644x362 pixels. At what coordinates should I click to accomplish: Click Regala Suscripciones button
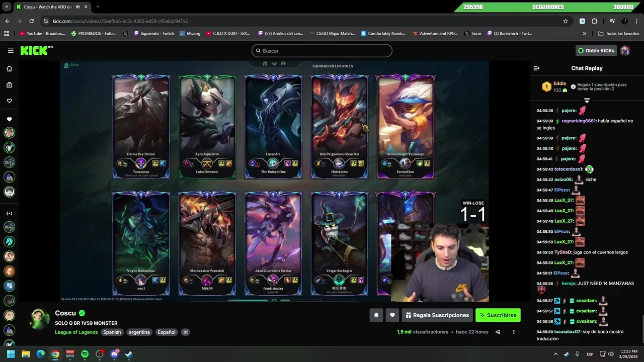pyautogui.click(x=437, y=315)
